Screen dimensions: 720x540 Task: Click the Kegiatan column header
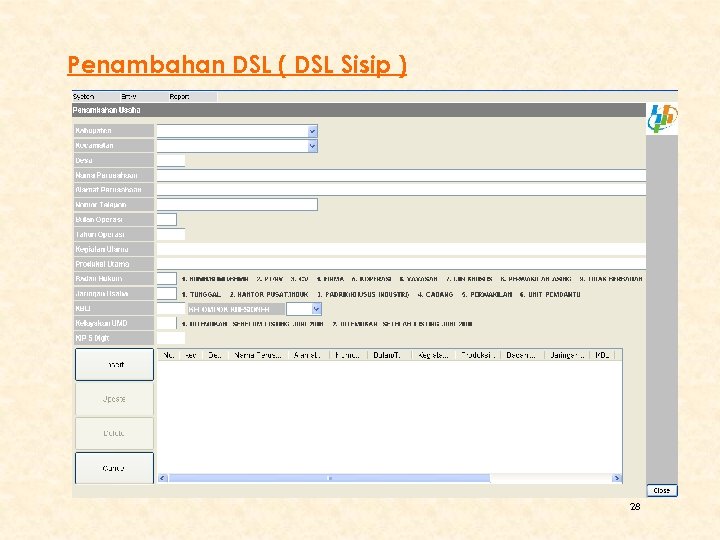(x=433, y=355)
